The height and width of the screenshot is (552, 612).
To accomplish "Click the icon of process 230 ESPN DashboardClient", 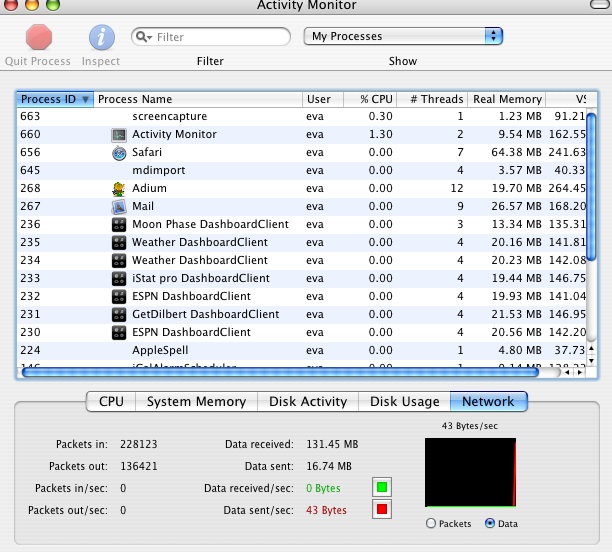I will coord(119,332).
